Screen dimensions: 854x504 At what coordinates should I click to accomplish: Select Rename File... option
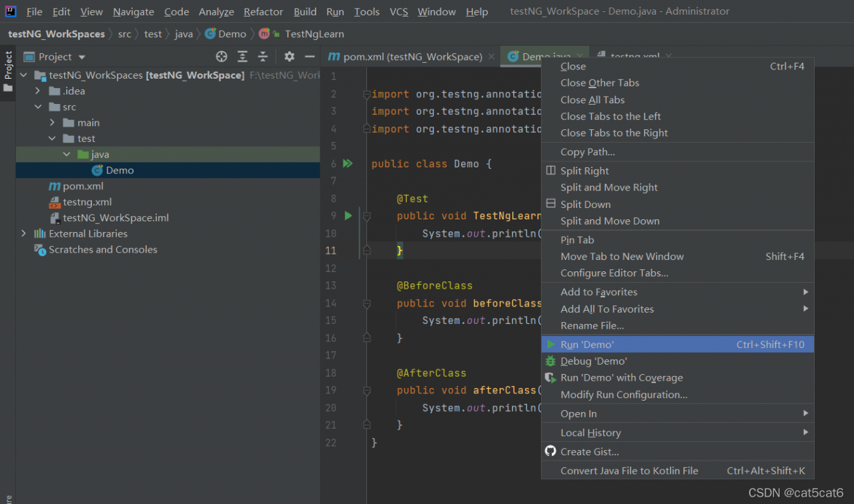pos(677,325)
